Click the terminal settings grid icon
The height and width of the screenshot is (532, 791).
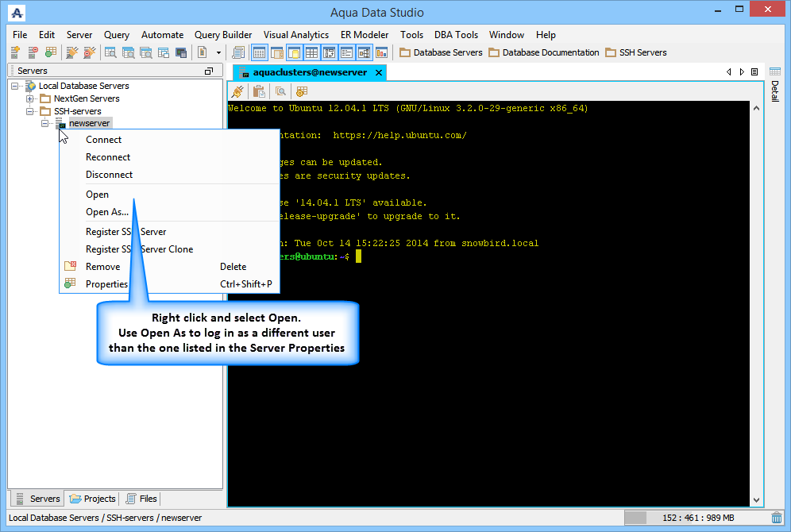coord(302,91)
